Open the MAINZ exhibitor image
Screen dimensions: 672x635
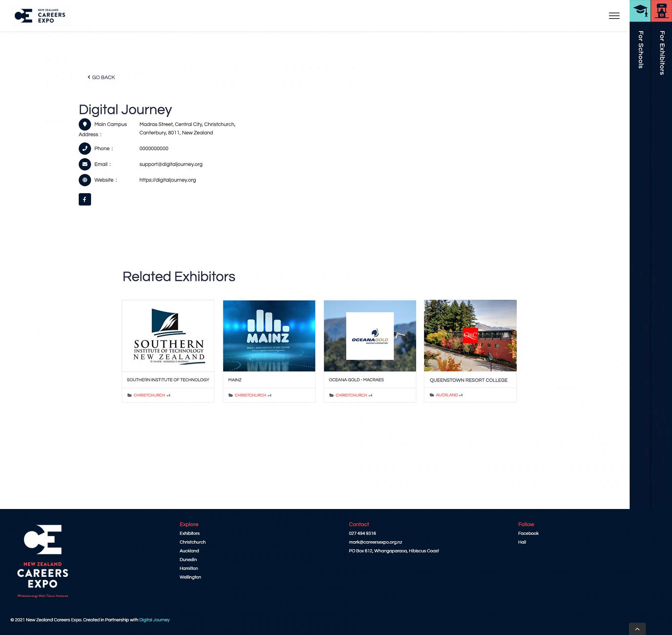pyautogui.click(x=269, y=335)
